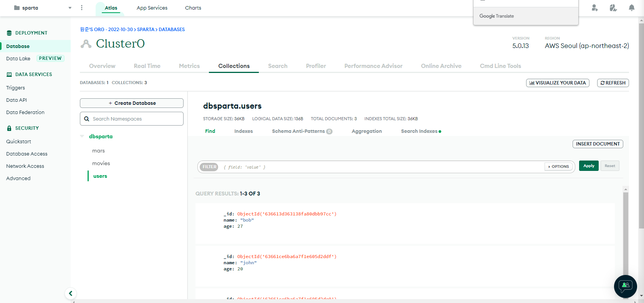
Task: Open Database Access in the sidebar
Action: (x=27, y=154)
